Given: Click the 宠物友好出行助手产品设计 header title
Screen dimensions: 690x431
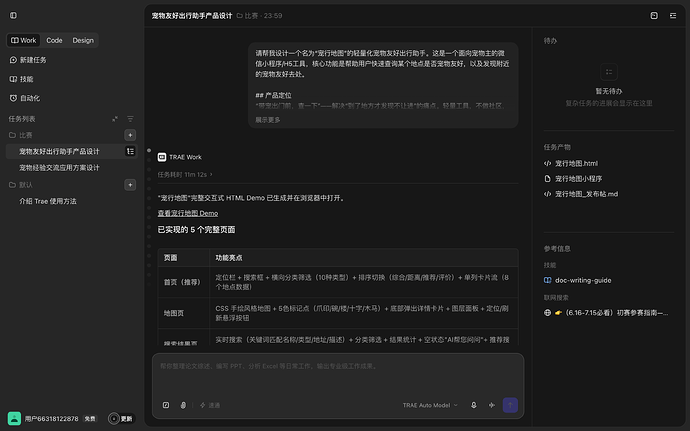Looking at the screenshot, I should [x=192, y=16].
